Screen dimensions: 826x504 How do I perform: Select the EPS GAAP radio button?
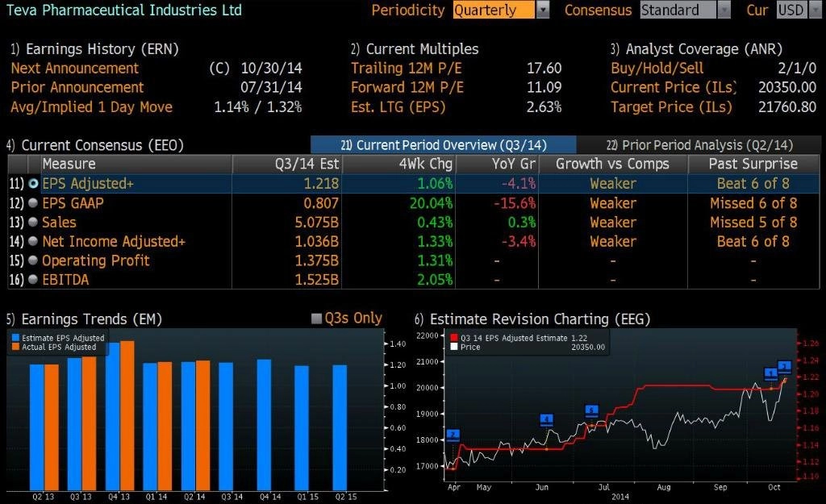(33, 202)
